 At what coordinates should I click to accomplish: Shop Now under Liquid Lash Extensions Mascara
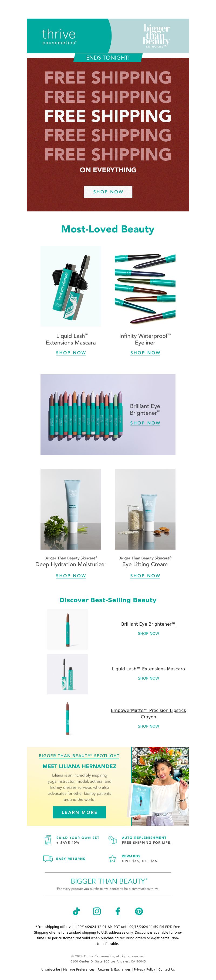[x=71, y=353]
